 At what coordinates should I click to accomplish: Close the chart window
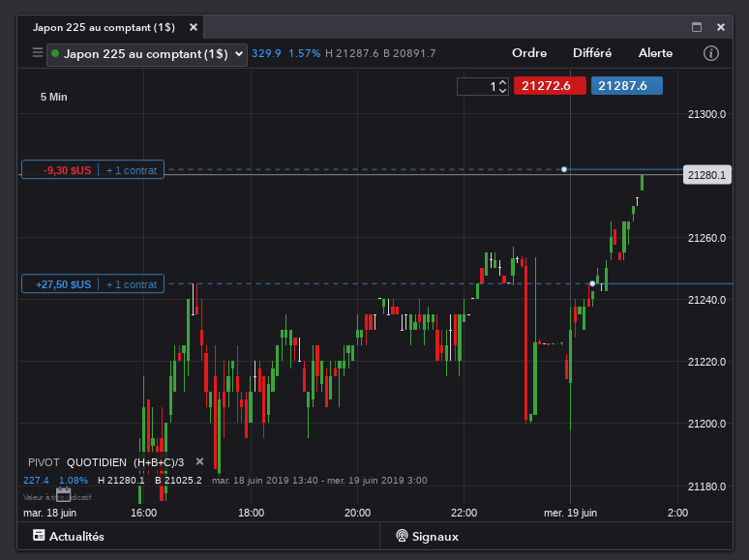[721, 27]
